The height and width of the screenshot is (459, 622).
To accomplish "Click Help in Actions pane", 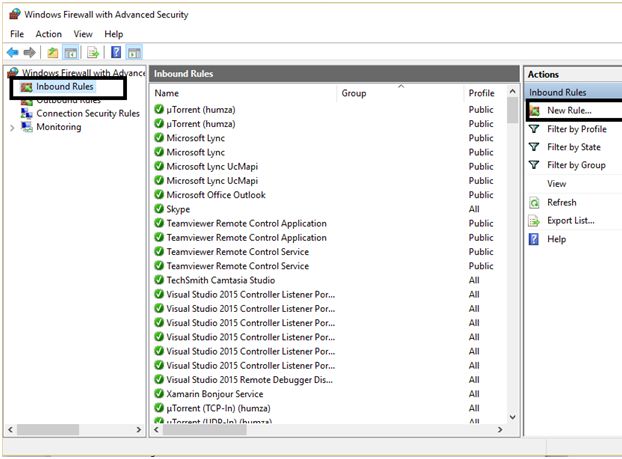I will point(557,239).
